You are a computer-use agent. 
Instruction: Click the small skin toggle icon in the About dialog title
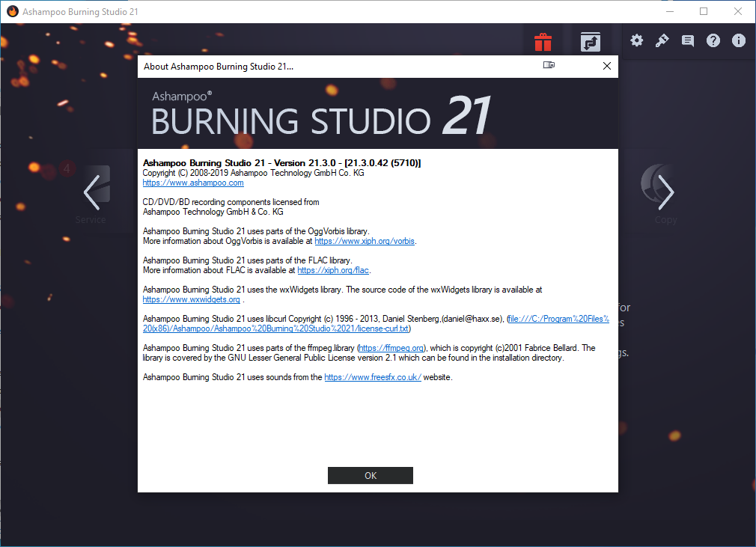pos(549,65)
